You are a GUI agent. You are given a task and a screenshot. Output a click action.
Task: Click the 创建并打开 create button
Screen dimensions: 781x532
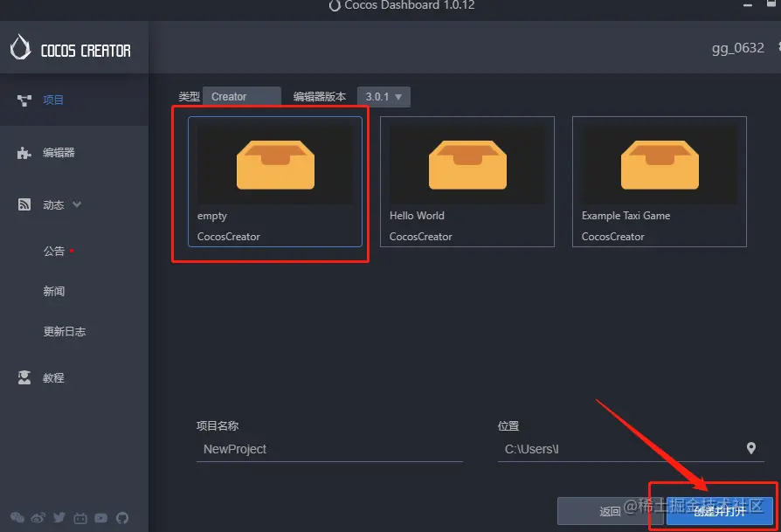pos(720,510)
